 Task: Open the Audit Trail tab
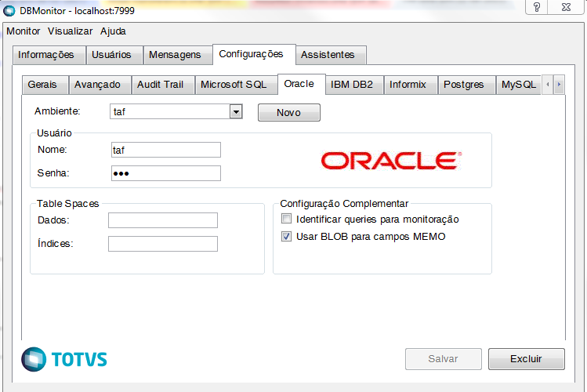pos(163,85)
